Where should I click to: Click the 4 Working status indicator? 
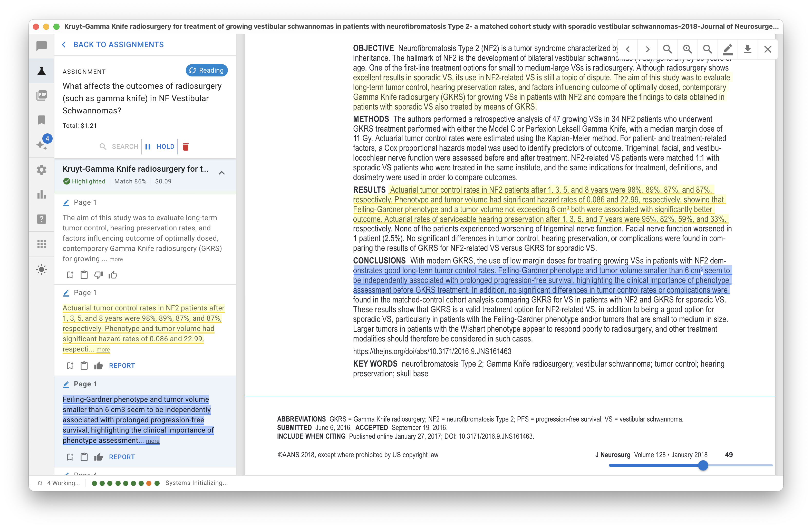click(x=59, y=483)
